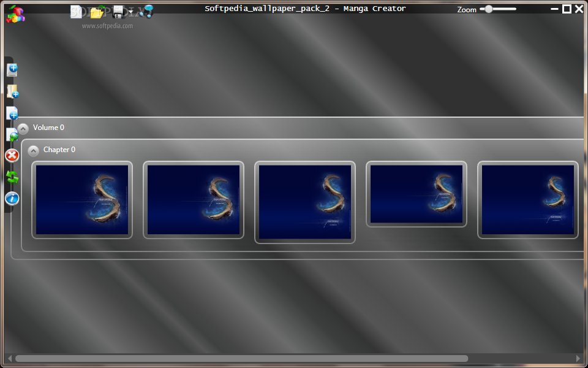Add a new volume from the sidebar
This screenshot has width=588, height=368.
12,70
